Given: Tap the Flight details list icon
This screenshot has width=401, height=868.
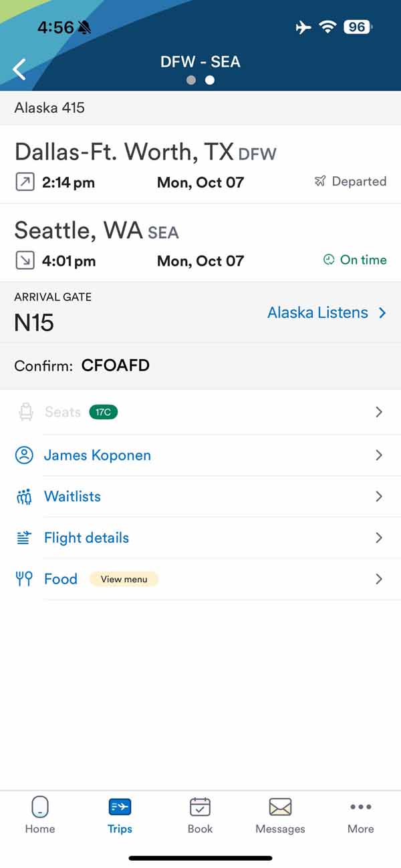Looking at the screenshot, I should pos(25,538).
